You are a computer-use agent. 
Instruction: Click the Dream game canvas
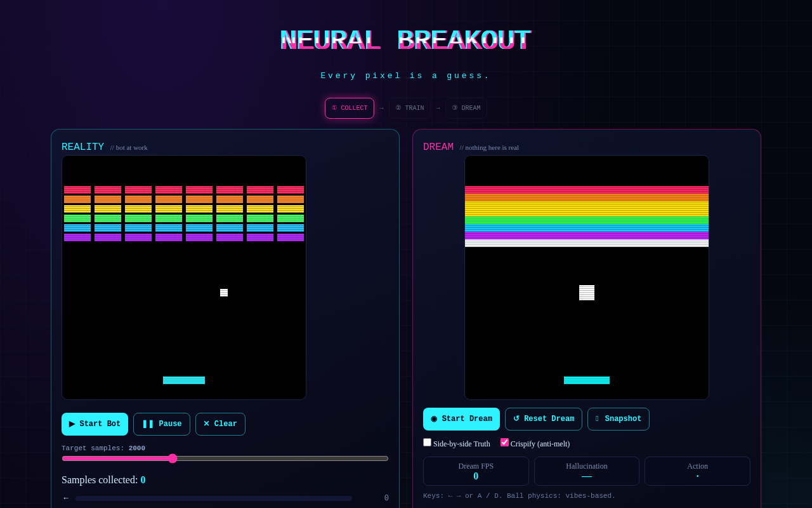coord(587,277)
